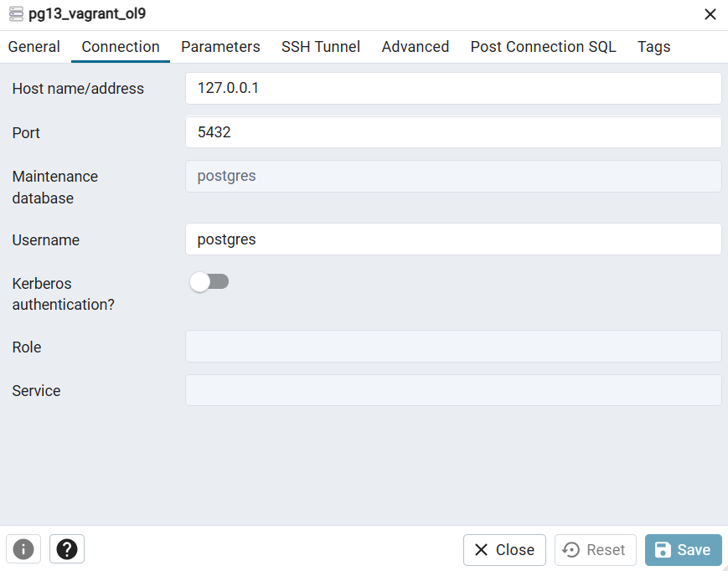Click the Role field
The height and width of the screenshot is (571, 728).
coord(453,346)
